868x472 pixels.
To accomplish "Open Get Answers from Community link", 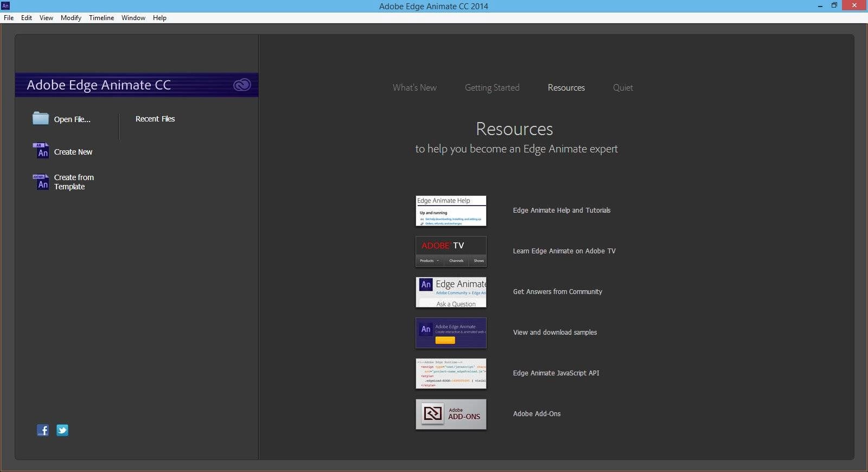I will (558, 292).
